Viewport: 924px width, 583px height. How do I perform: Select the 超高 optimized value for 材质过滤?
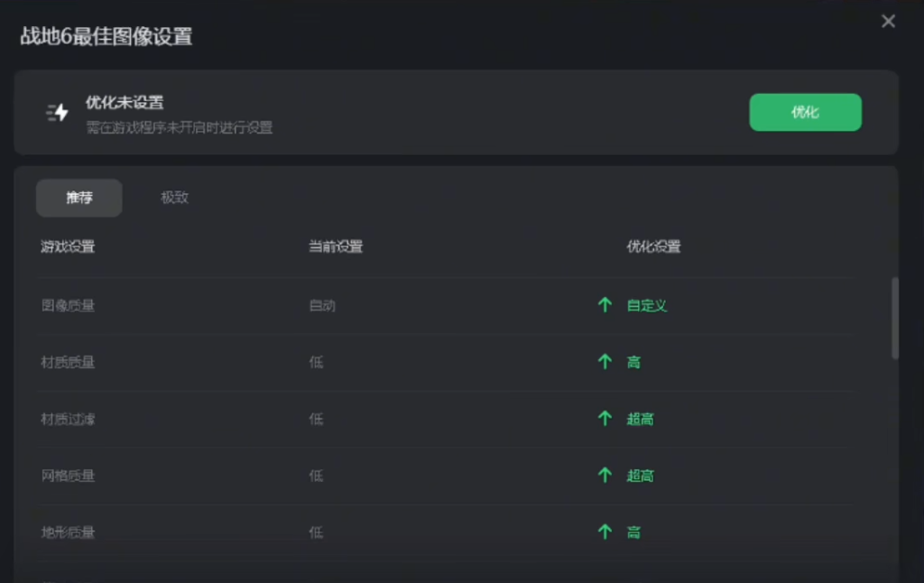tap(640, 419)
